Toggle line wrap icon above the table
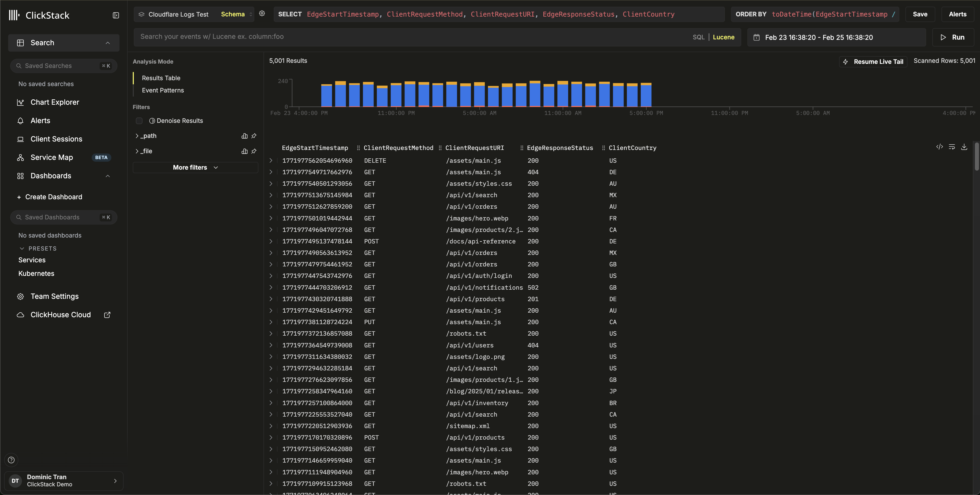Viewport: 980px width, 495px height. (952, 147)
